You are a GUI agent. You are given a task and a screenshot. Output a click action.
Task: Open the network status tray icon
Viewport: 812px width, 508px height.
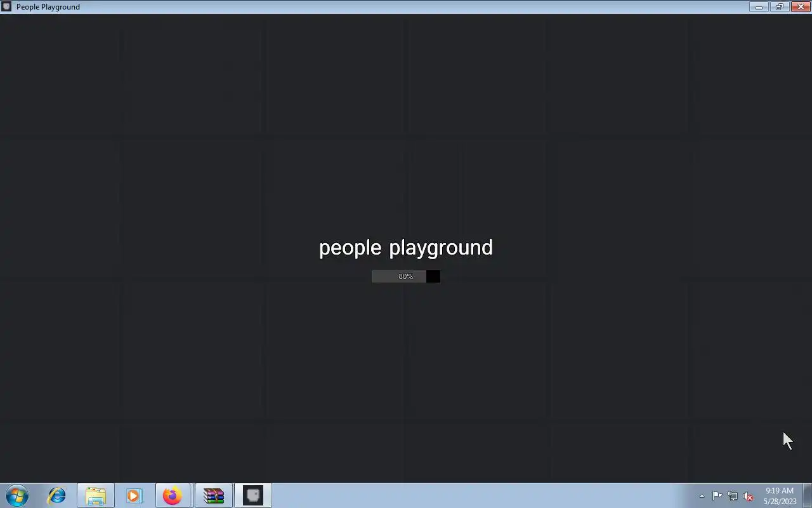point(733,496)
